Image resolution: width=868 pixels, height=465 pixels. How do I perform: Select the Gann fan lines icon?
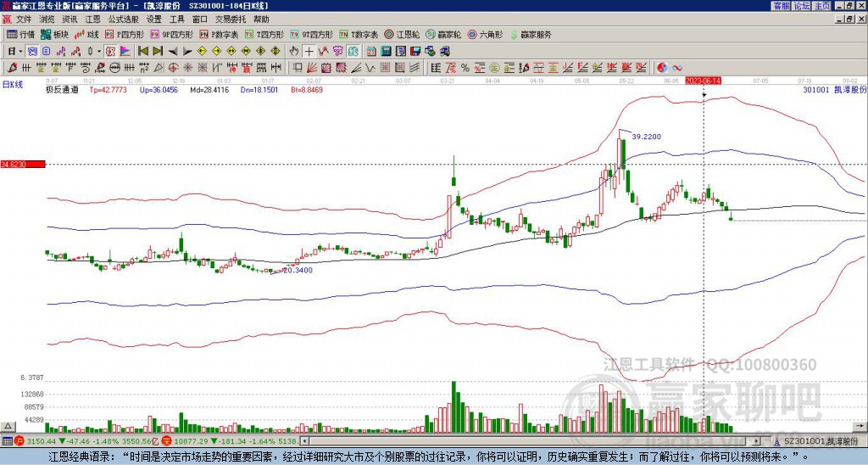[x=312, y=68]
